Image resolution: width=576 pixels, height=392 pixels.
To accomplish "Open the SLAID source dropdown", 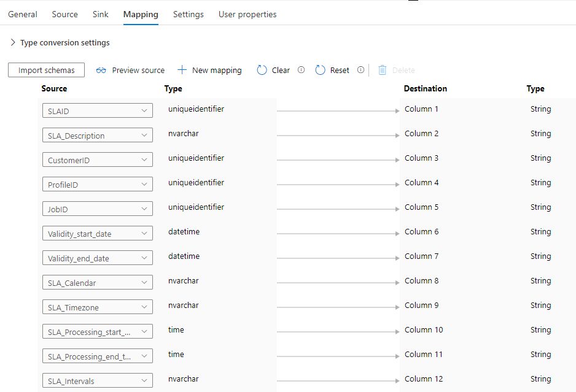I will 98,110.
